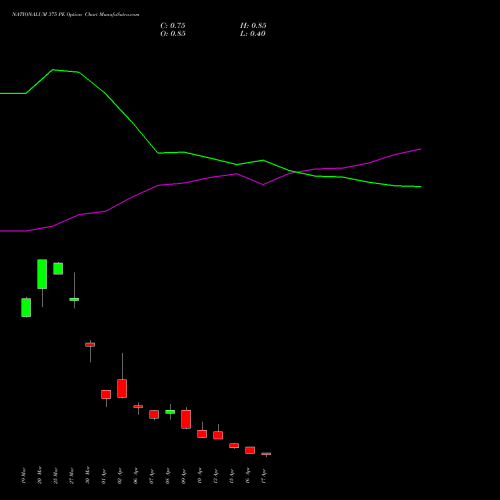Click the 30 Mar date label

87,475
